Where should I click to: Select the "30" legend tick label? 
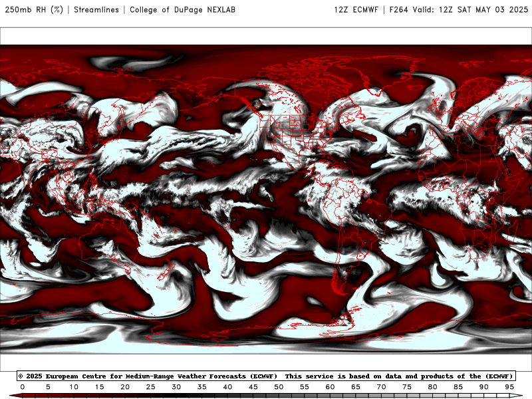point(176,387)
